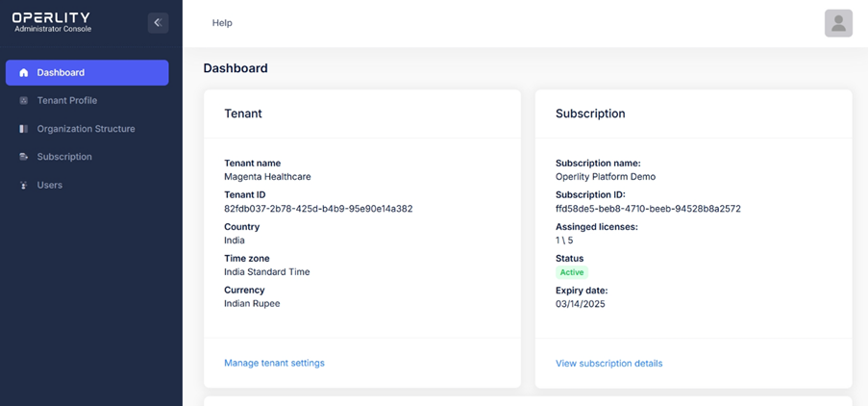Select the Tenant Profile text label in sidebar
This screenshot has height=406, width=868.
point(67,101)
